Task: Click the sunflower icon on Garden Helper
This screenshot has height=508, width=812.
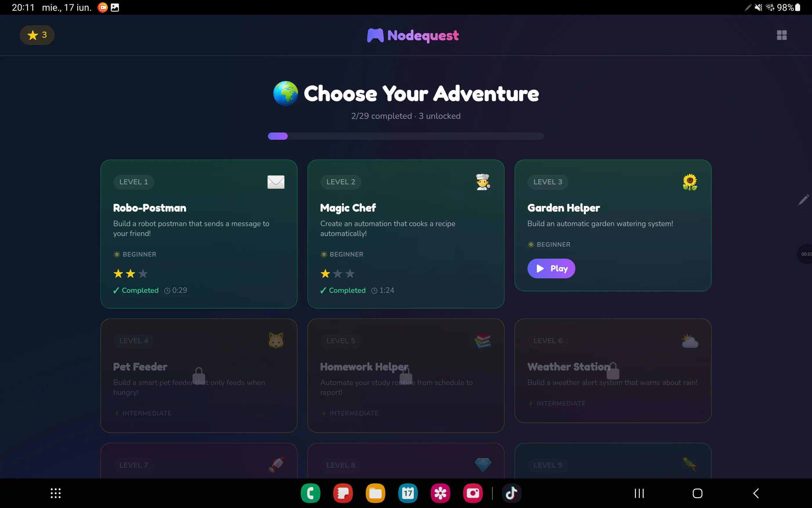Action: [690, 182]
